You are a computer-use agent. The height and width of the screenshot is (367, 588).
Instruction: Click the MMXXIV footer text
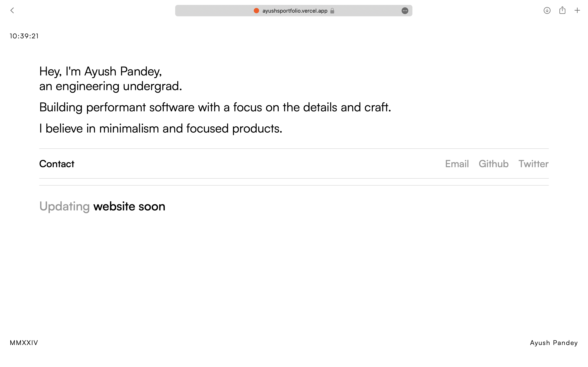click(x=24, y=343)
